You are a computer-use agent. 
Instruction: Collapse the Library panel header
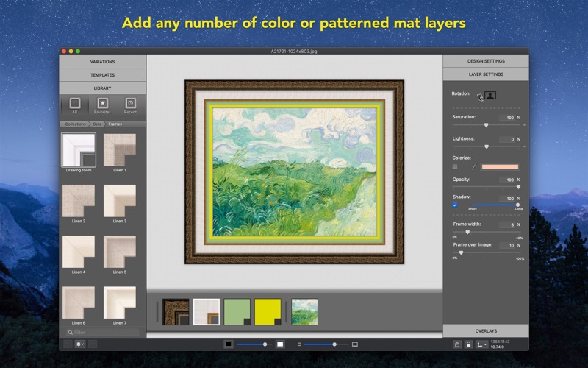(102, 88)
